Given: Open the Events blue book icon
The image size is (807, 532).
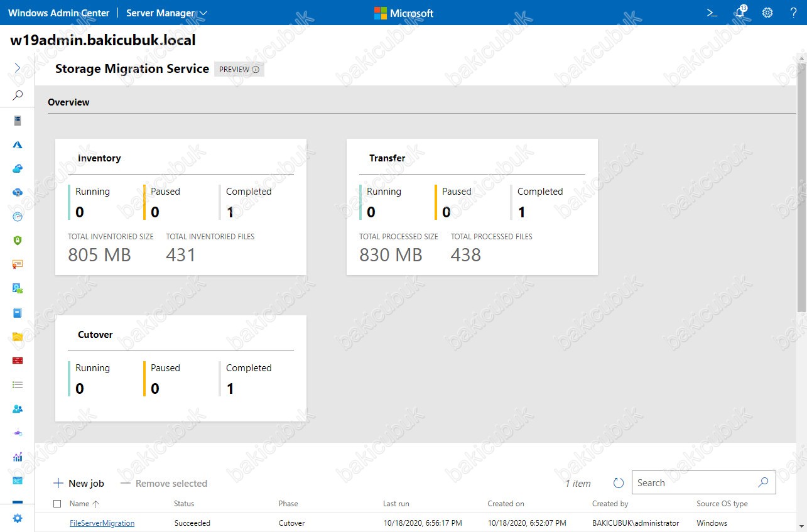Looking at the screenshot, I should point(18,312).
